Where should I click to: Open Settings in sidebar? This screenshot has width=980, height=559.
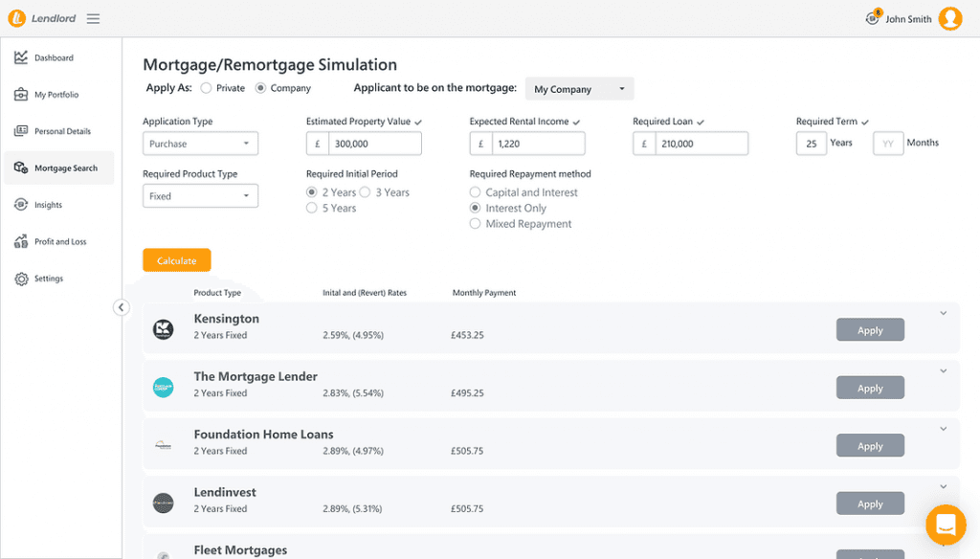tap(48, 279)
